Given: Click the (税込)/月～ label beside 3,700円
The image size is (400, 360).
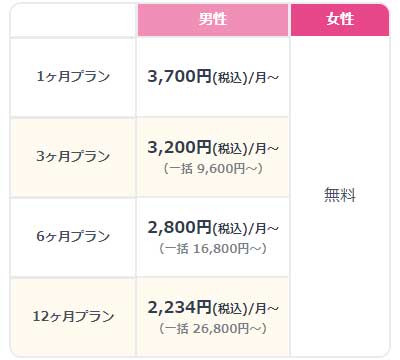Looking at the screenshot, I should click(x=245, y=78).
